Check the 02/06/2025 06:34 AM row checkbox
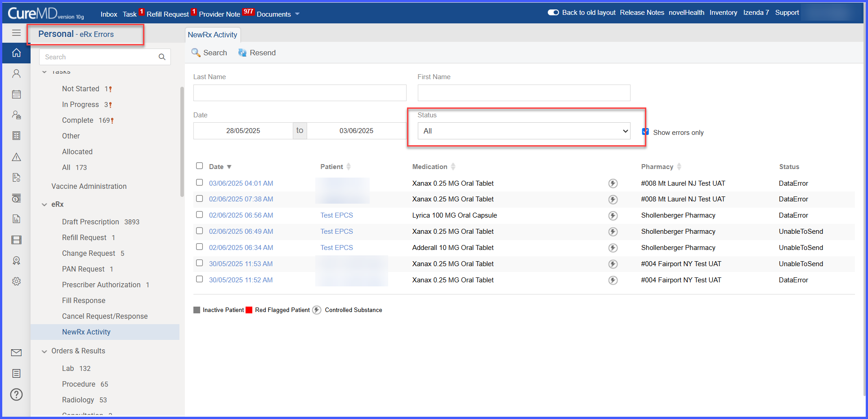 pos(199,247)
